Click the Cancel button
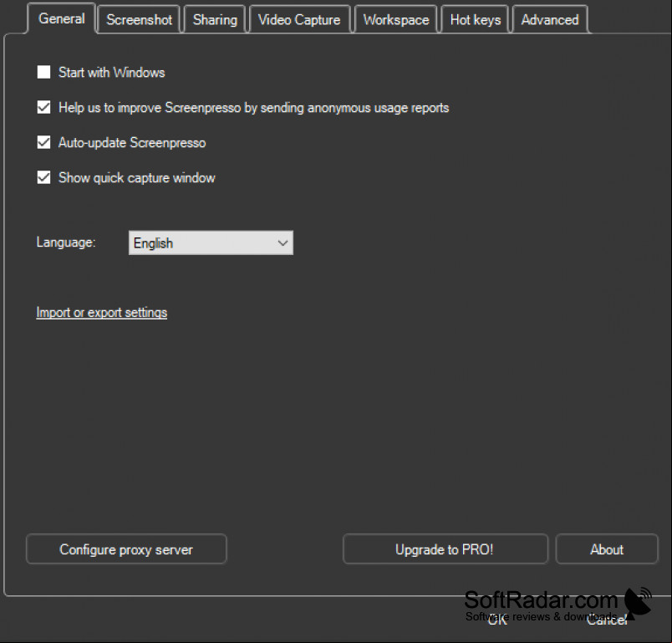This screenshot has width=672, height=643. (607, 620)
